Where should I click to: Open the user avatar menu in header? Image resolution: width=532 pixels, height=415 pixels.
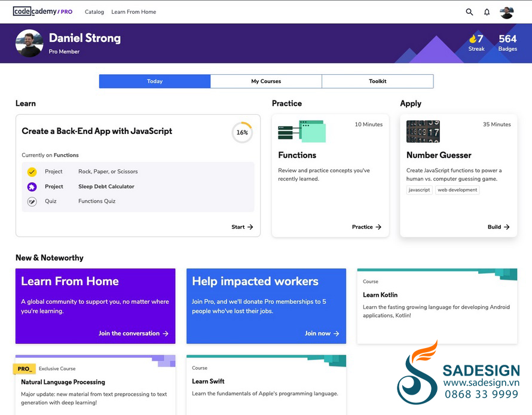coord(506,12)
